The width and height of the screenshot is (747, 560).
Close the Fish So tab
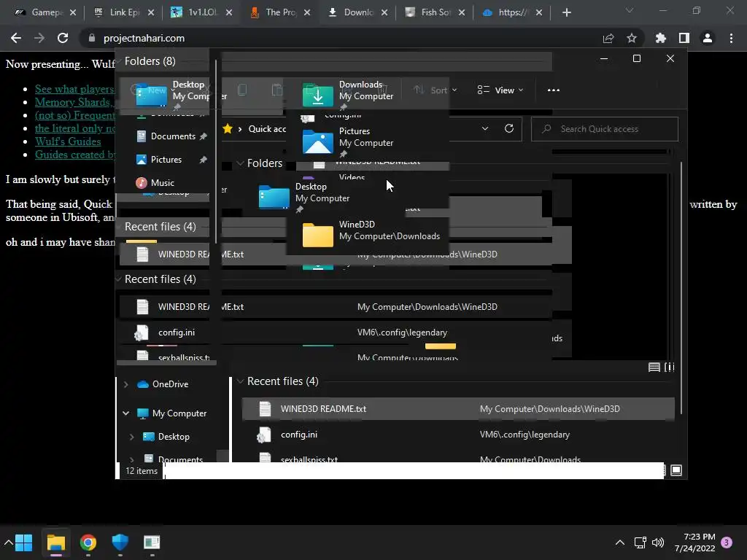click(x=462, y=12)
